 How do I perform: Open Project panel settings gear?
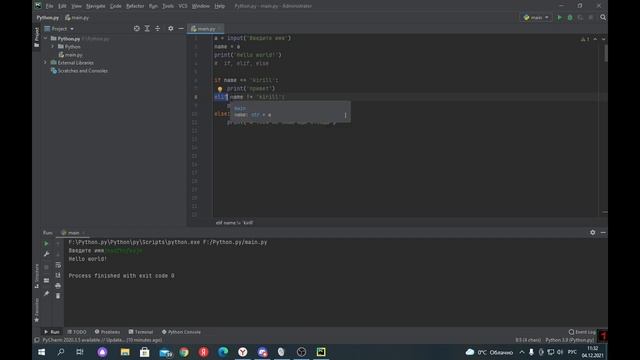click(x=171, y=29)
